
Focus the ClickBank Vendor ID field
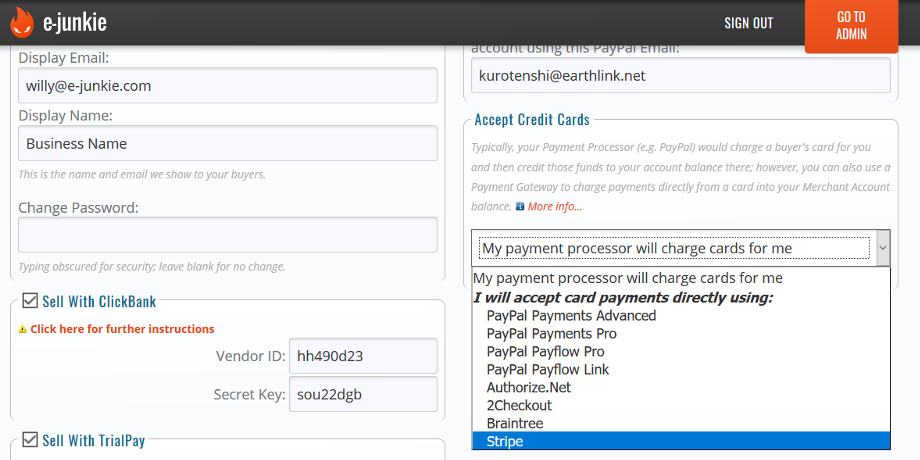point(363,356)
